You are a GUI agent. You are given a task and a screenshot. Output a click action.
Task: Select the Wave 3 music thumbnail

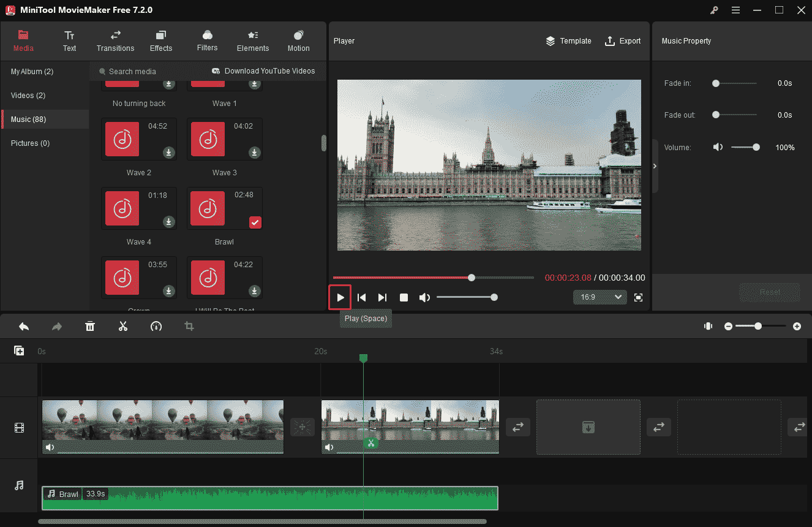point(208,139)
